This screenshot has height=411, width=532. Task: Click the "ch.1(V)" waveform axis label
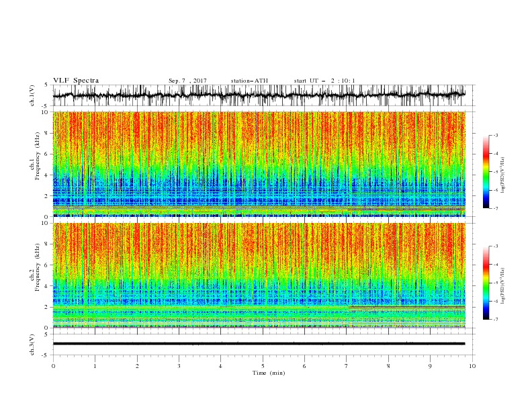coord(32,95)
